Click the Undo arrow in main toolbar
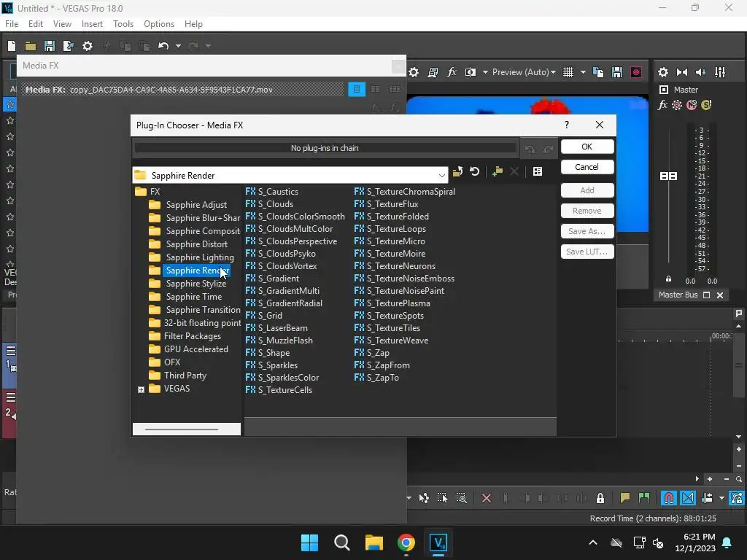 pos(163,46)
